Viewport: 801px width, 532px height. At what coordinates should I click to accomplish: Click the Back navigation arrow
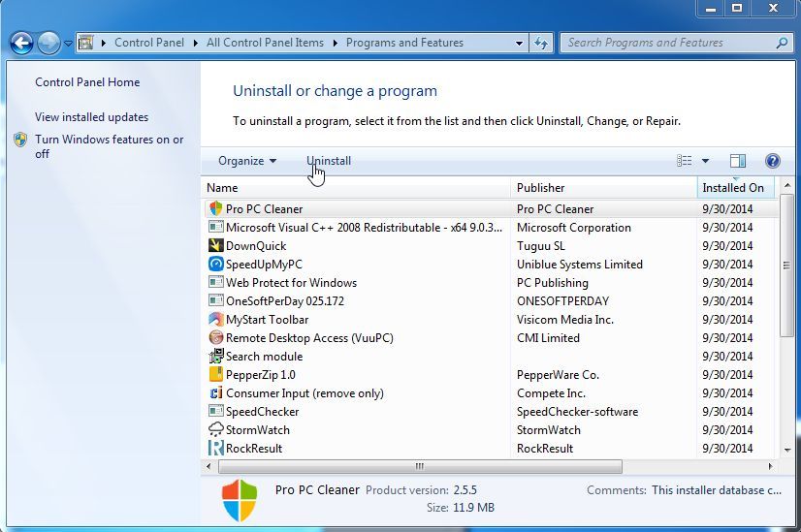(x=21, y=43)
